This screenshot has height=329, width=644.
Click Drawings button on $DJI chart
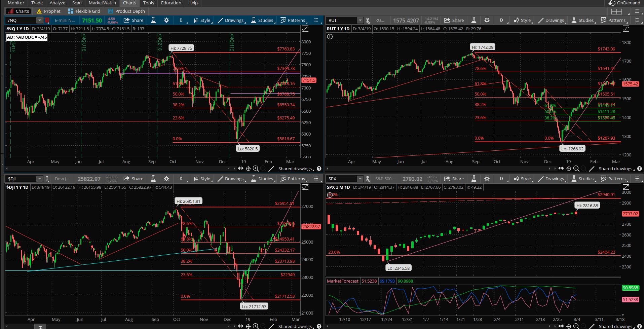click(x=231, y=179)
